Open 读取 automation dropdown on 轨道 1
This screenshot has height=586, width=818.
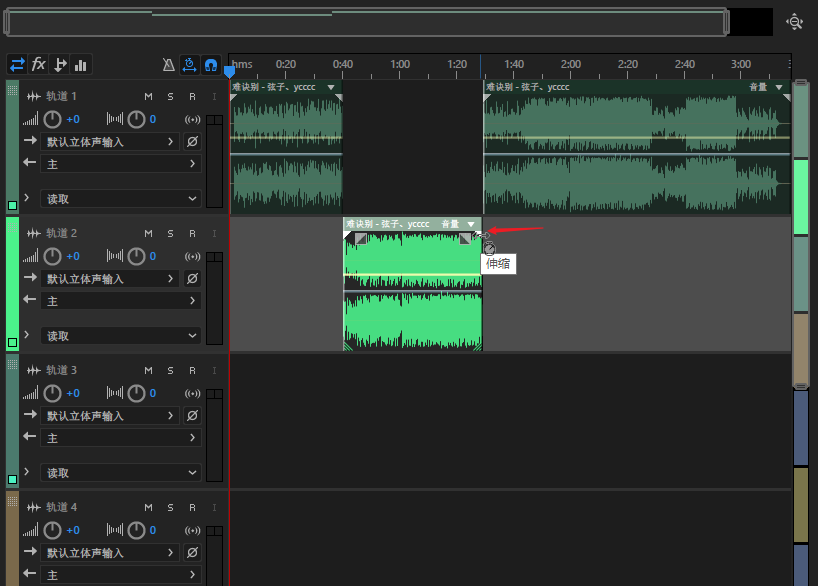click(120, 199)
